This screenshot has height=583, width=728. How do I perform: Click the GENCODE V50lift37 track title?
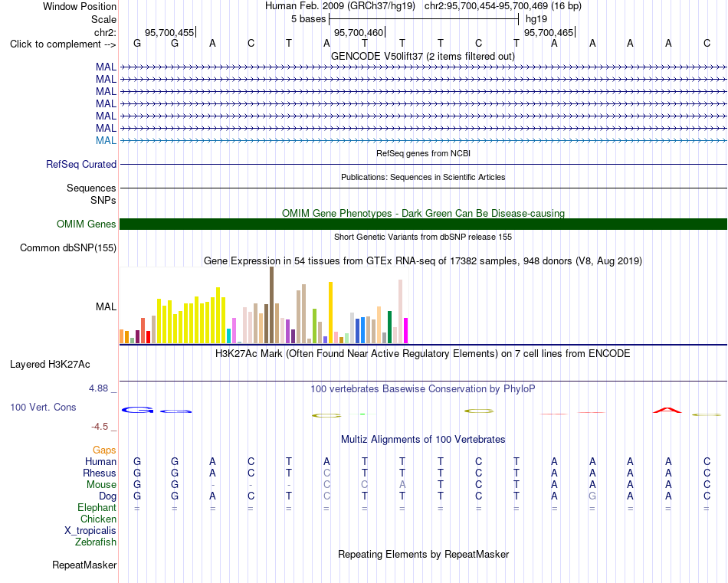point(423,56)
